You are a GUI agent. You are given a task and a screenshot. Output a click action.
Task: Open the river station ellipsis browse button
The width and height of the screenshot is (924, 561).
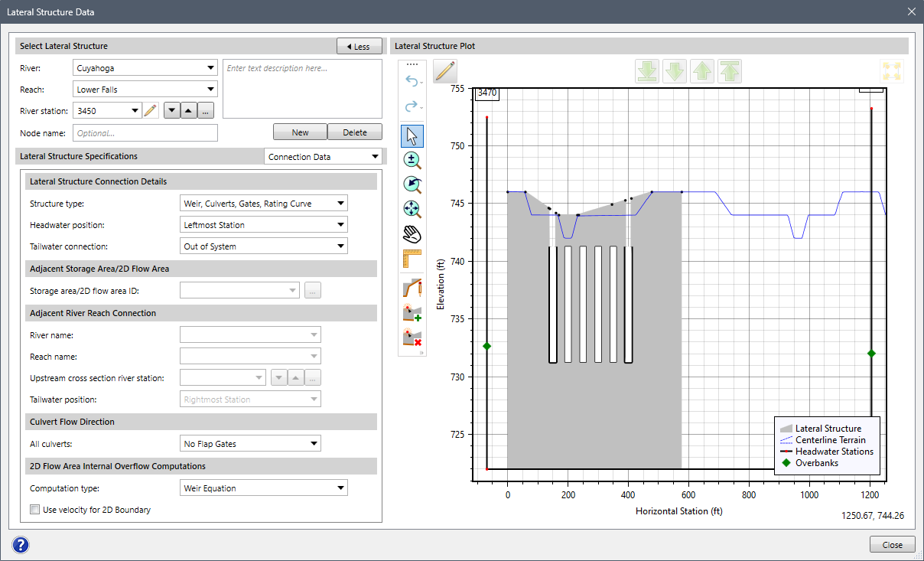[205, 111]
